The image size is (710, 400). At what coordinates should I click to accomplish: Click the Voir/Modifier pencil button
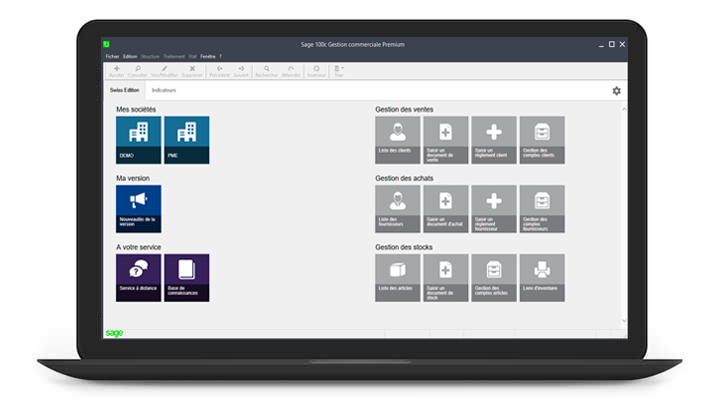[164, 71]
